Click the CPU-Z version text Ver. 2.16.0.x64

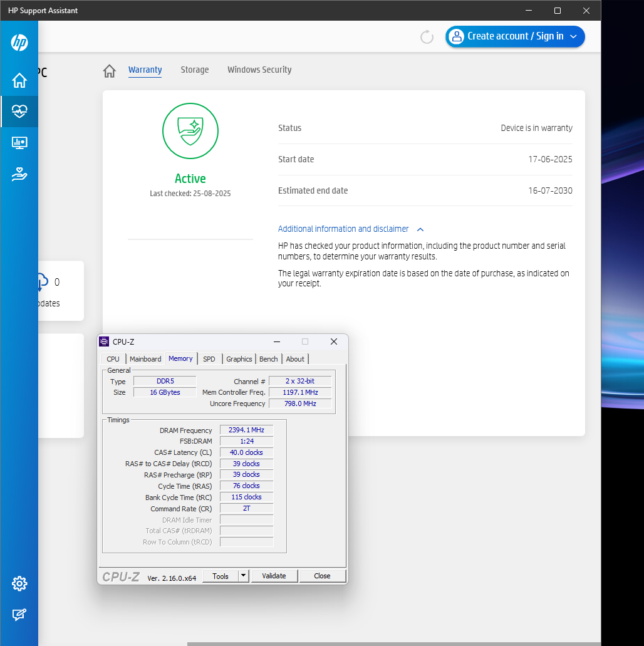172,578
